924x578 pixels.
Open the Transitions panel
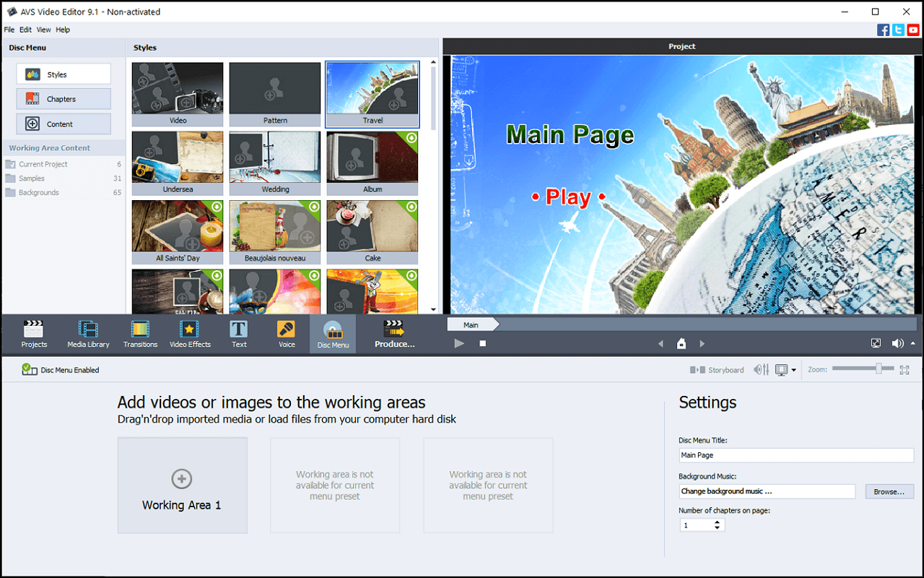point(140,334)
